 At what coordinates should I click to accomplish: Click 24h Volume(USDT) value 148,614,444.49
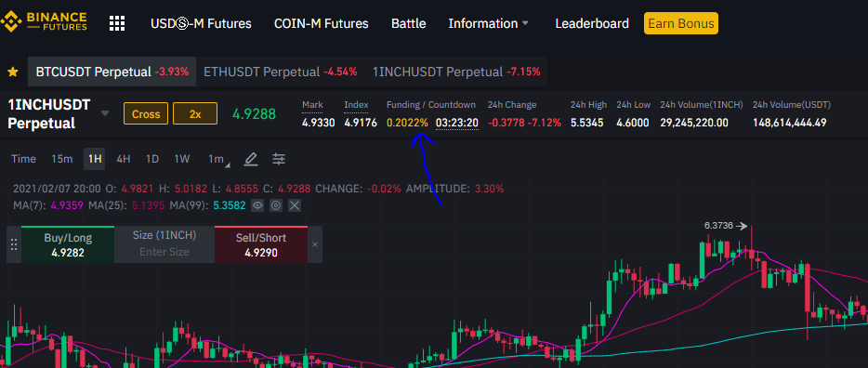click(789, 123)
